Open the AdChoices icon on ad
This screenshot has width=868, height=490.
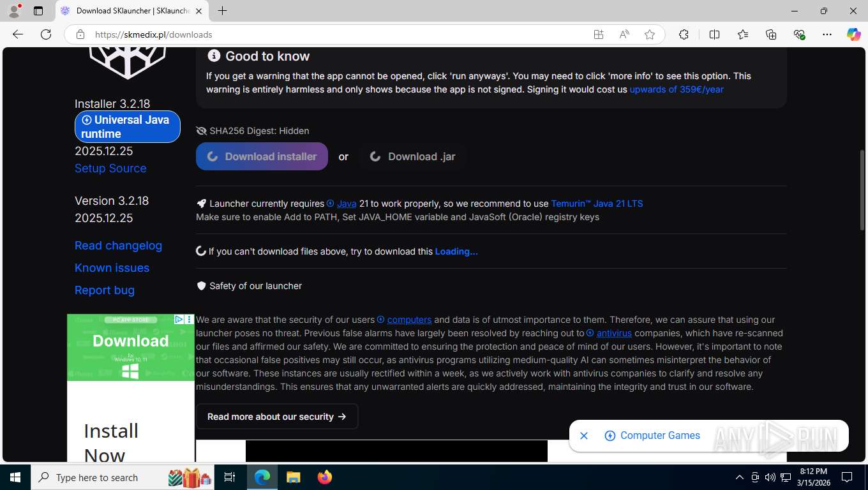179,319
